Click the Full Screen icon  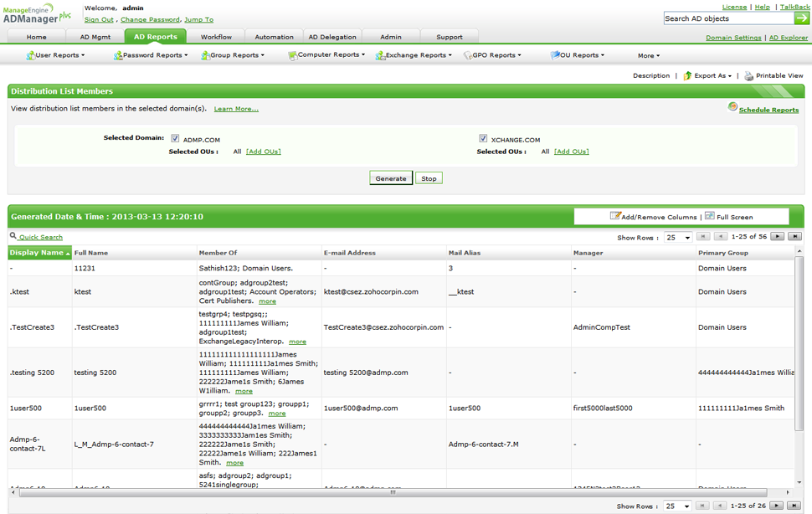[x=710, y=216]
